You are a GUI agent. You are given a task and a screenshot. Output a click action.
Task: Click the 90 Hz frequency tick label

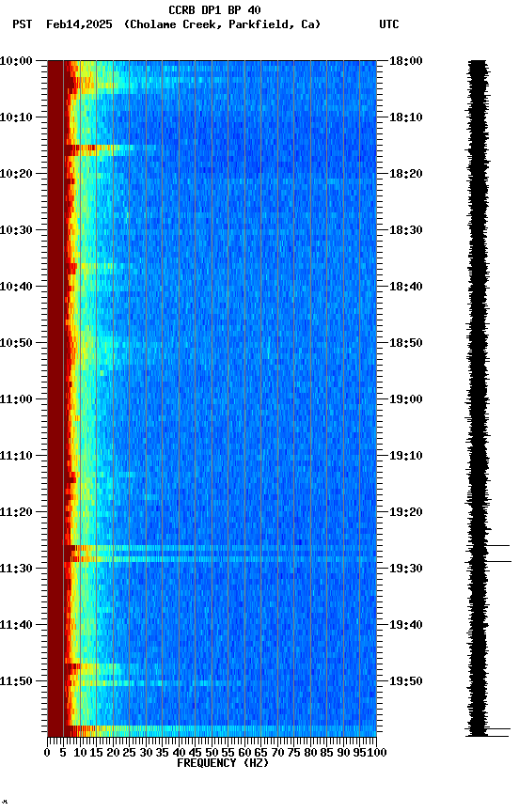coord(343,753)
